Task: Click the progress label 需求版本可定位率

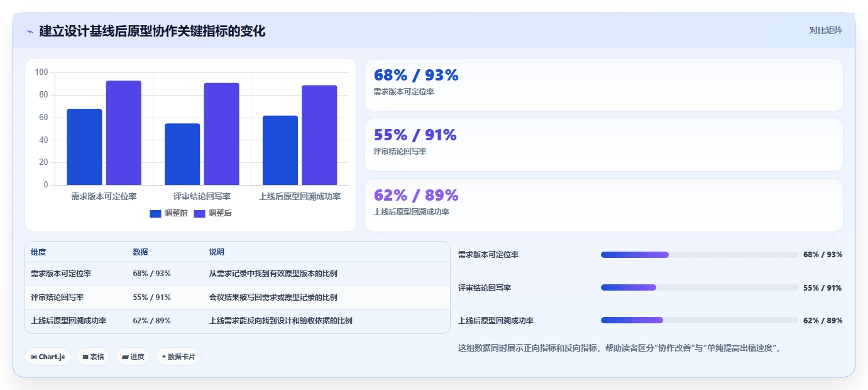Action: pyautogui.click(x=488, y=255)
